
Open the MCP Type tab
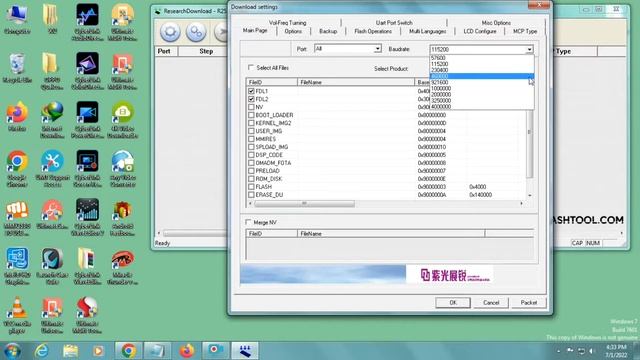(x=525, y=31)
